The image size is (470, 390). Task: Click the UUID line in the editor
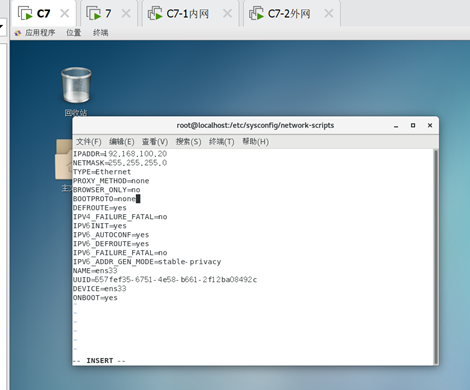point(165,280)
